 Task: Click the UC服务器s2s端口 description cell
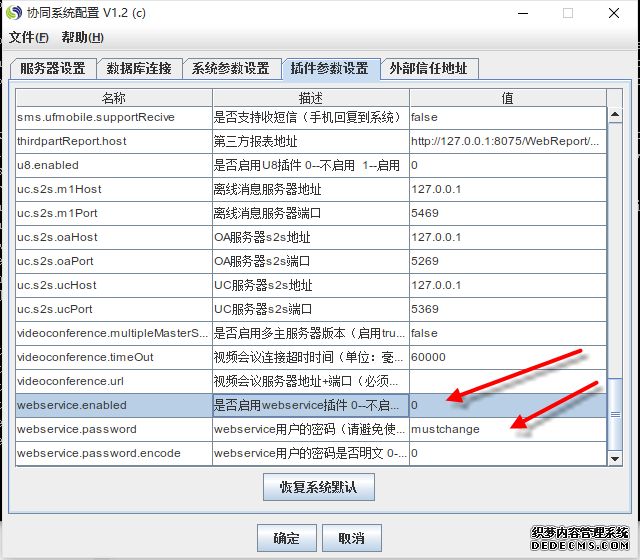click(x=311, y=309)
